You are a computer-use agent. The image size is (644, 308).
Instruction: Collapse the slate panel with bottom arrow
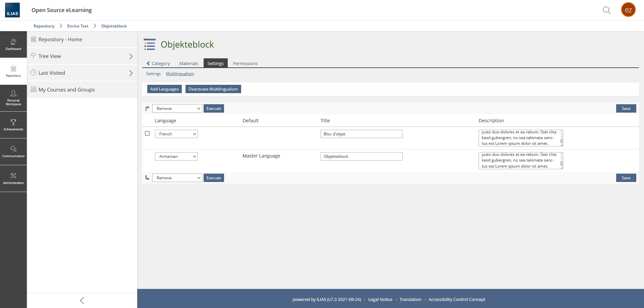82,300
